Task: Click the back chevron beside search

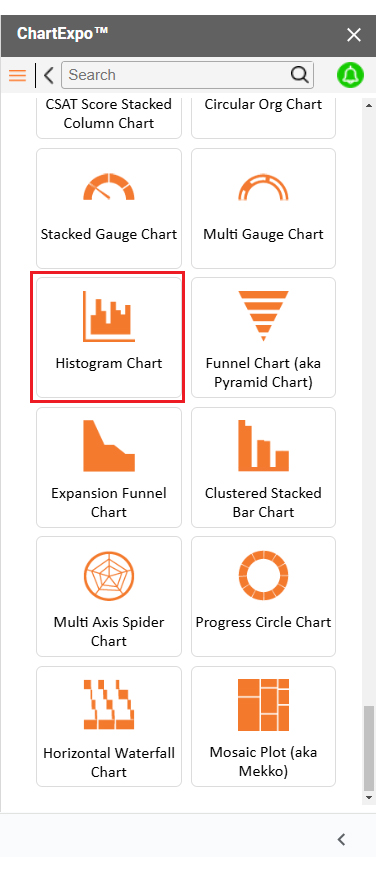Action: coord(49,75)
